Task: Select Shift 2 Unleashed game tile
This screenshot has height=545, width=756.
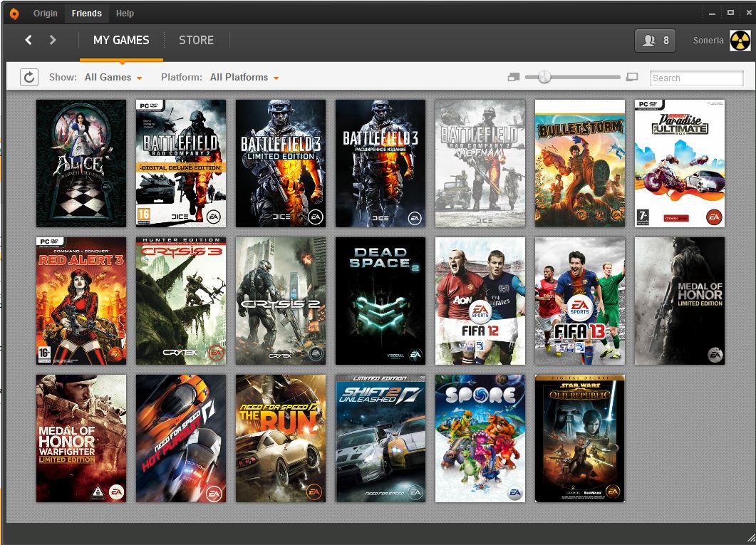Action: click(380, 439)
